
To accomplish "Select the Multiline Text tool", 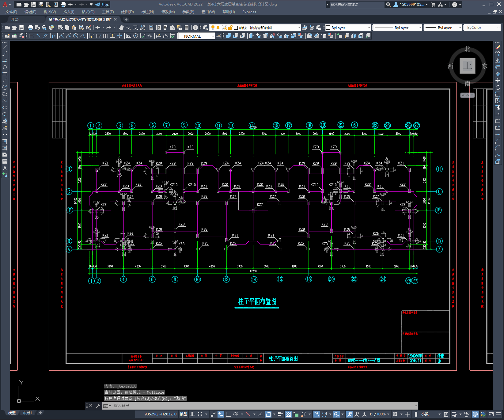I will point(5,168).
